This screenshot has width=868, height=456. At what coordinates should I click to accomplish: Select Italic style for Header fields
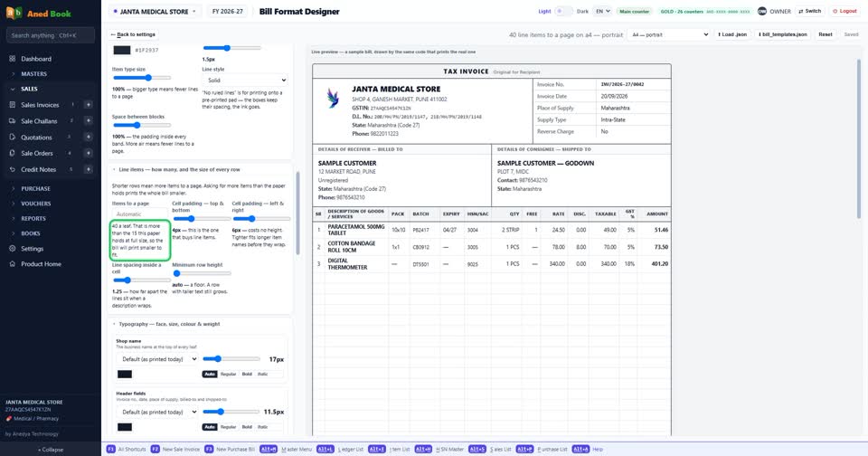tap(262, 427)
